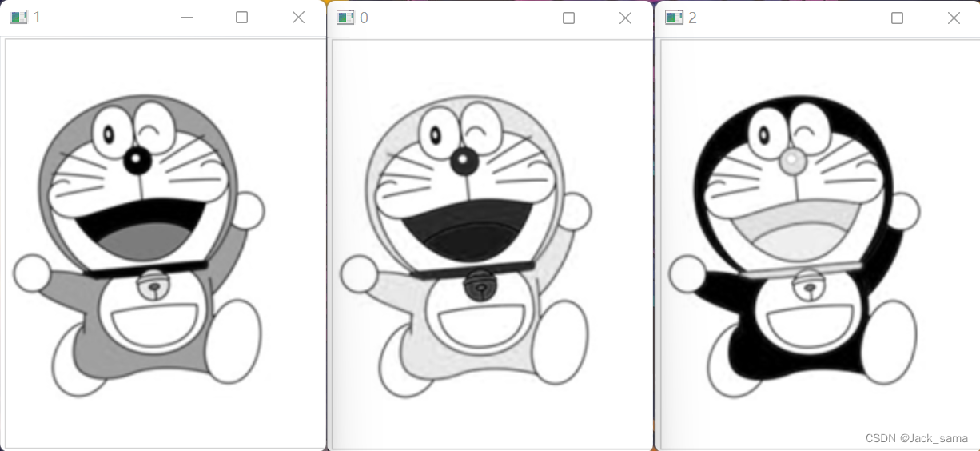Close window 1
The height and width of the screenshot is (451, 980).
pos(298,18)
